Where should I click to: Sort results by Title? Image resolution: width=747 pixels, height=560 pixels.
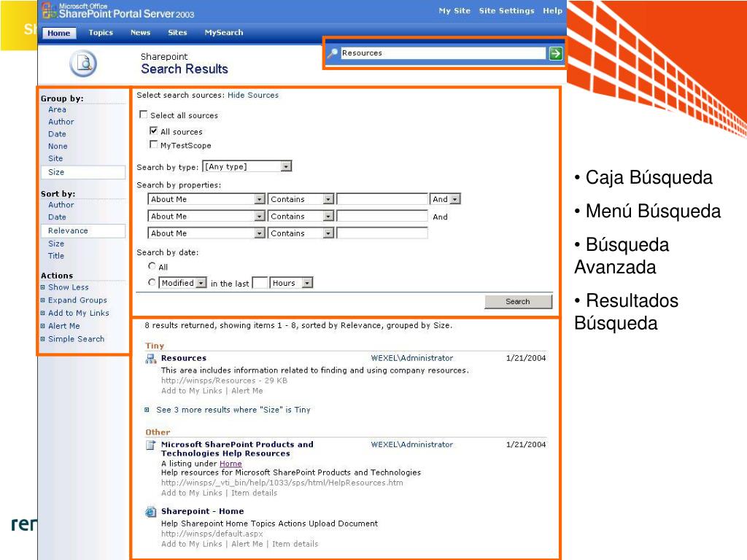(x=56, y=256)
